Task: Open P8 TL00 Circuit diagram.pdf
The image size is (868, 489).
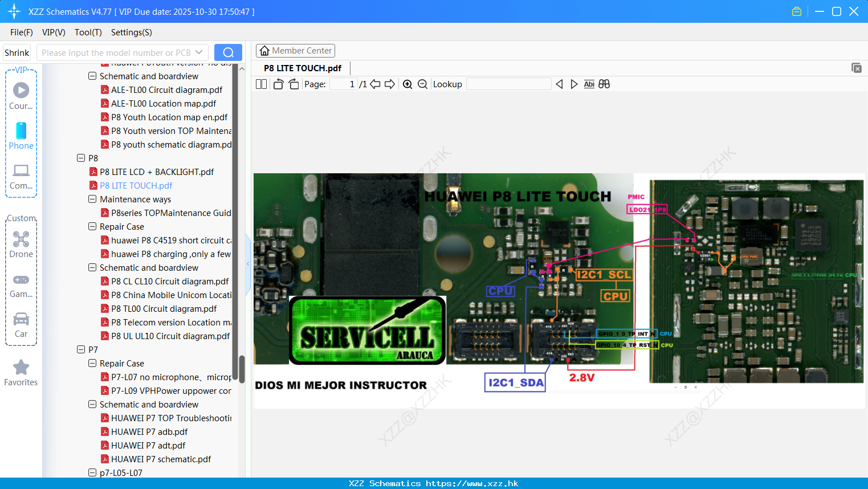Action: (164, 308)
